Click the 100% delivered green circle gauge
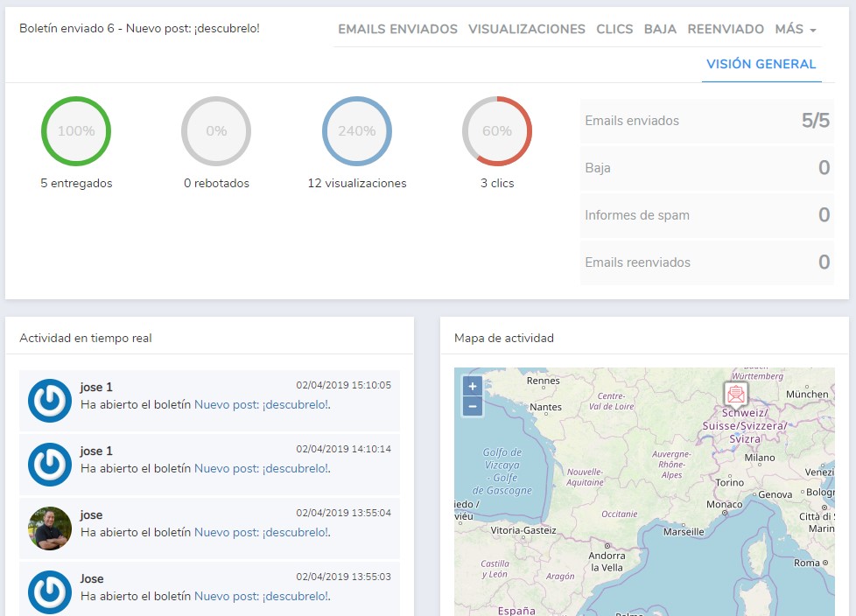Screen dimensions: 856x616 76,131
